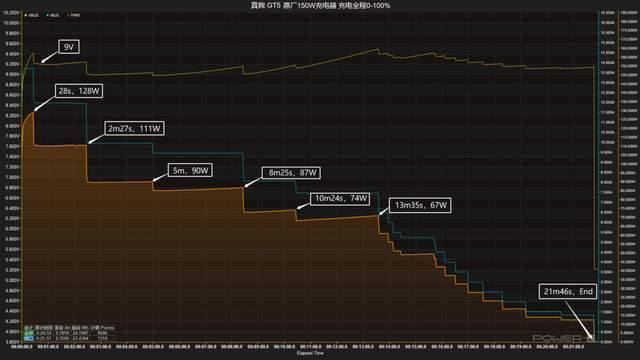Toggle the IBUS series in the legend
Viewport: 640px width, 360px height.
pos(53,15)
